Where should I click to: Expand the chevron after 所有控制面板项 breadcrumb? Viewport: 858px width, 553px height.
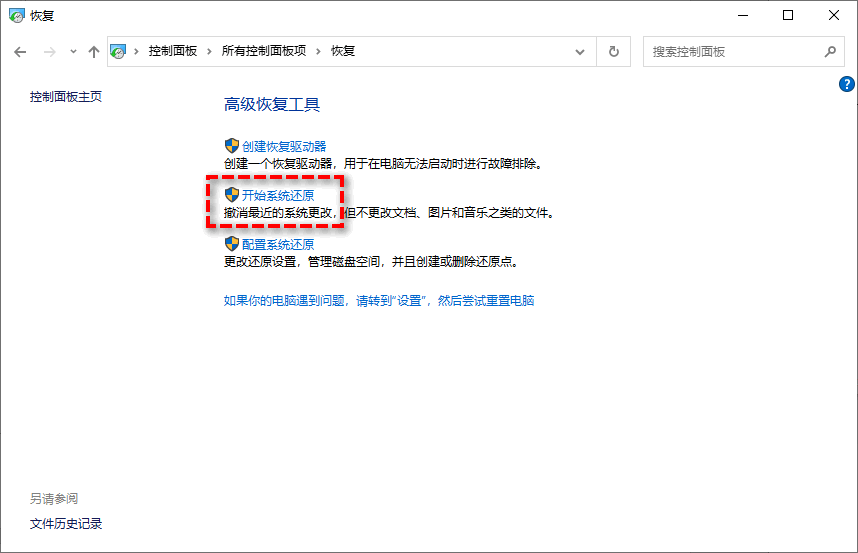[x=320, y=51]
